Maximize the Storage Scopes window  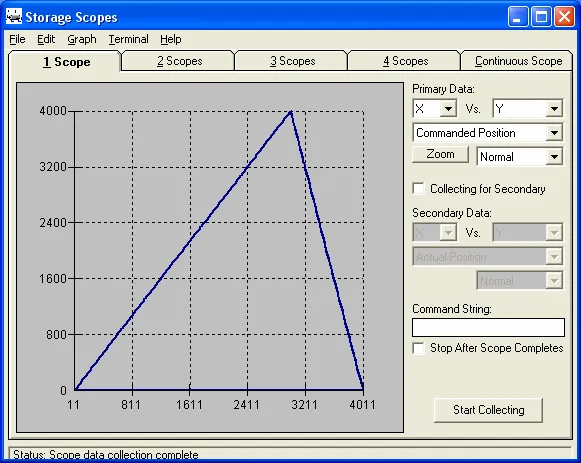pos(541,17)
